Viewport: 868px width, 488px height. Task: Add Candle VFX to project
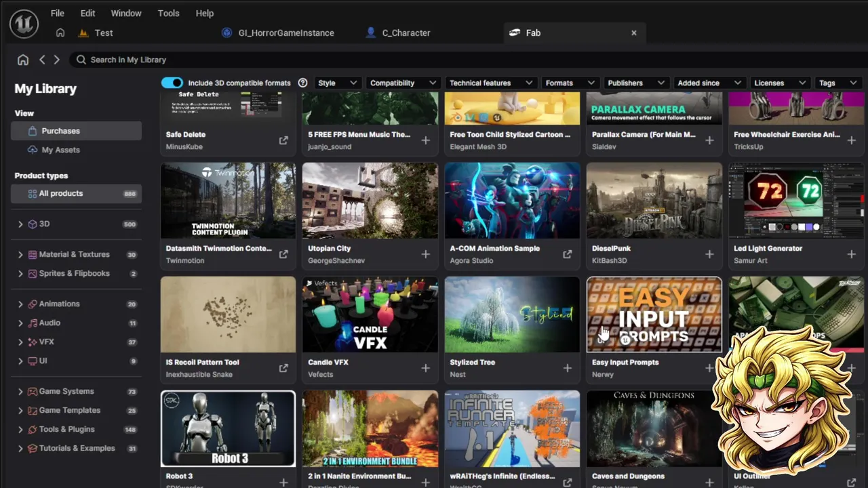coord(425,368)
